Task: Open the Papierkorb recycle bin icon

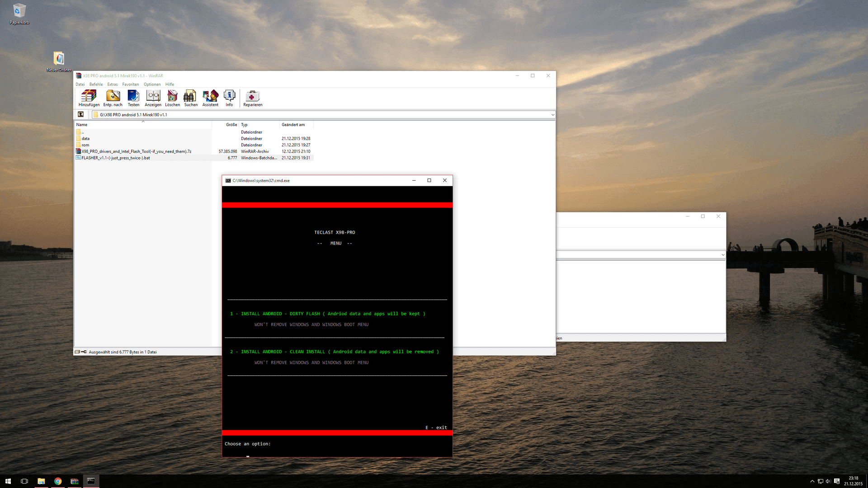Action: (19, 14)
